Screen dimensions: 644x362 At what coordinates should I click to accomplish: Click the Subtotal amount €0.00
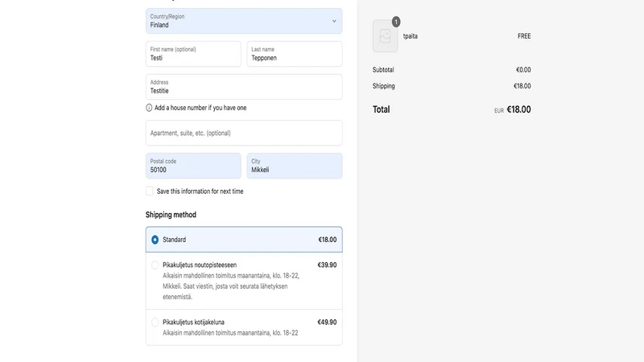tap(523, 70)
